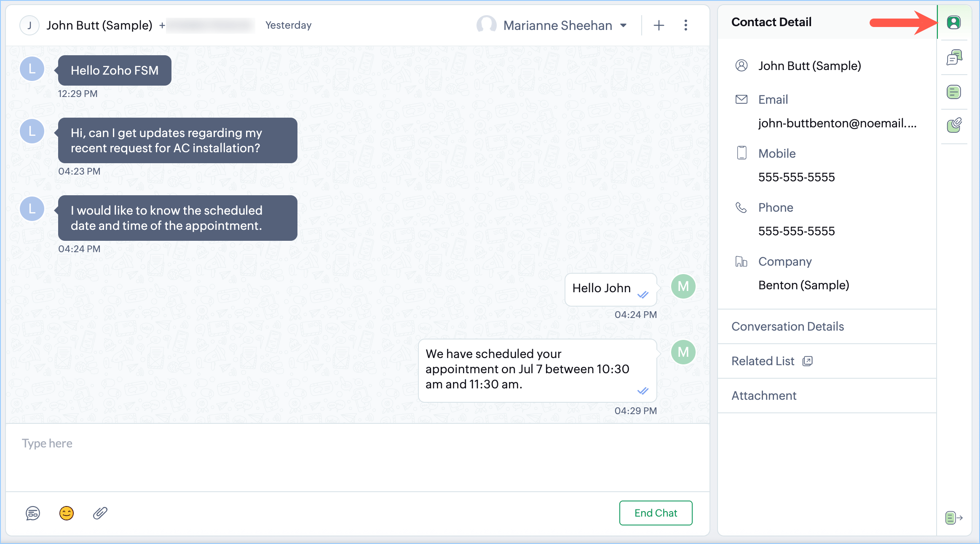The width and height of the screenshot is (980, 544).
Task: Open Related List in new window icon
Action: [x=807, y=361]
